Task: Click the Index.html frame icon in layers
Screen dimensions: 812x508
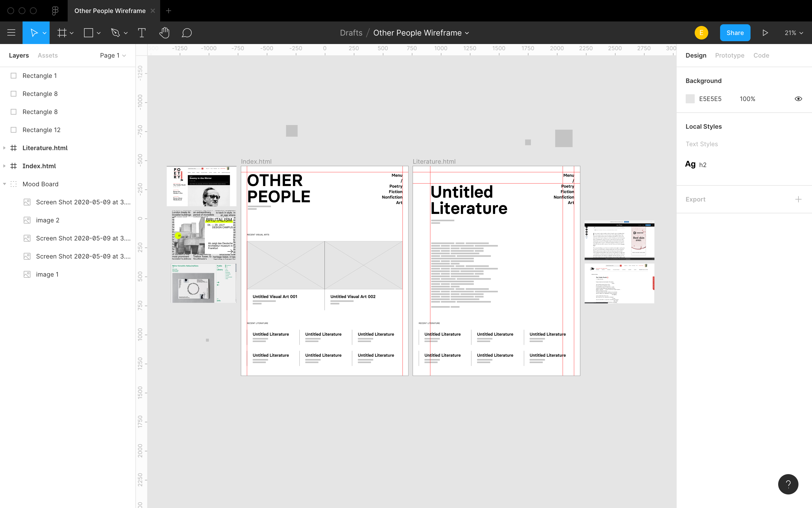Action: (14, 166)
